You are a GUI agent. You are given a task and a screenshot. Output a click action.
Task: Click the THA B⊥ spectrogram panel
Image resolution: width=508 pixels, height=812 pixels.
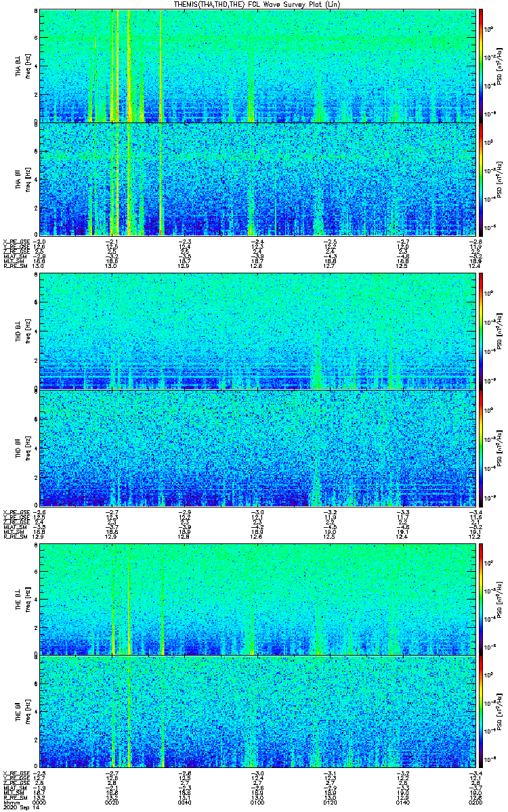click(257, 66)
